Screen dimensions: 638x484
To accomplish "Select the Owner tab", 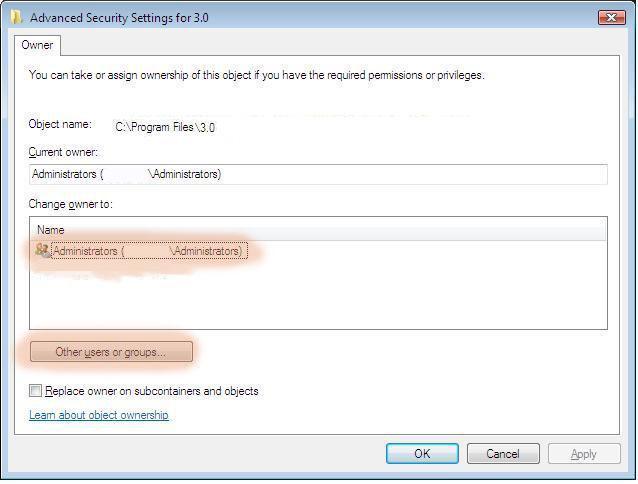I will [37, 45].
